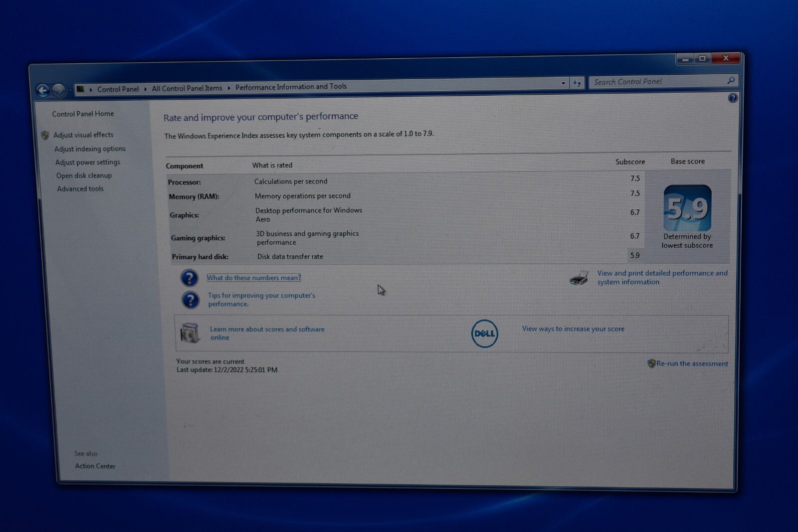The height and width of the screenshot is (532, 798).
Task: Expand the All Control Panel Items breadcrumb arrow
Action: (x=229, y=88)
